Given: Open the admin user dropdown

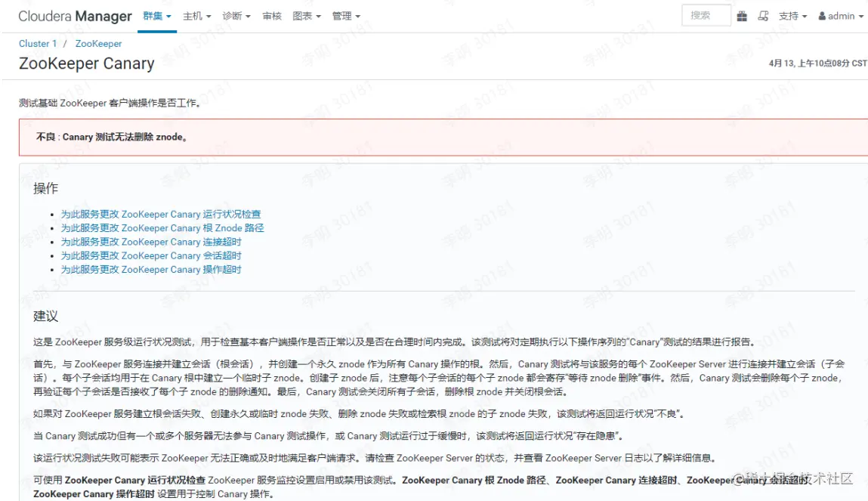Looking at the screenshot, I should pyautogui.click(x=841, y=16).
